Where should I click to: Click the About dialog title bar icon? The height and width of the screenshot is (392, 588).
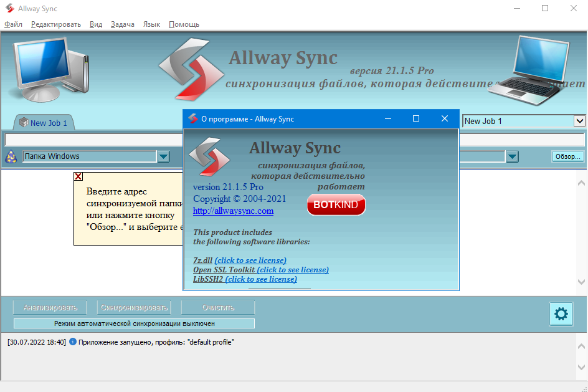tap(192, 119)
